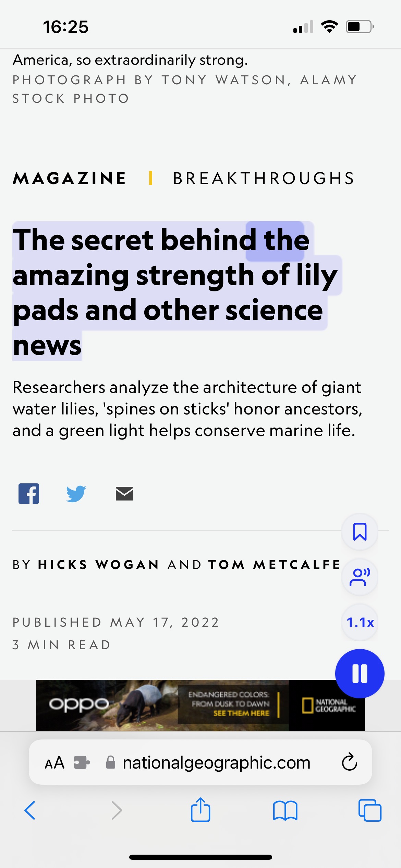Show all open Safari tabs

click(370, 810)
